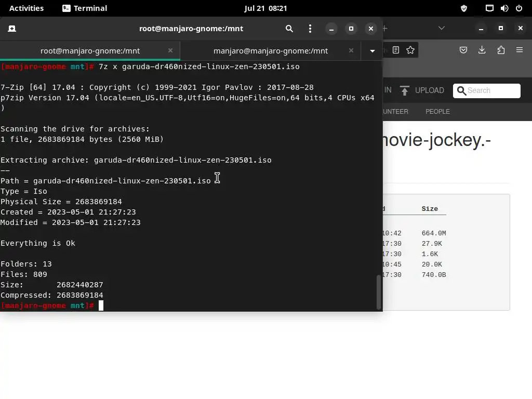Switch to the manjaro@manjaro-gnome:/mnt tab
Viewport: 532px width, 399px height.
point(270,50)
